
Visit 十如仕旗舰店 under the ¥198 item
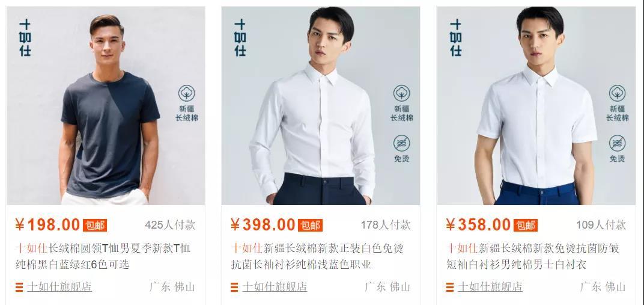(59, 286)
